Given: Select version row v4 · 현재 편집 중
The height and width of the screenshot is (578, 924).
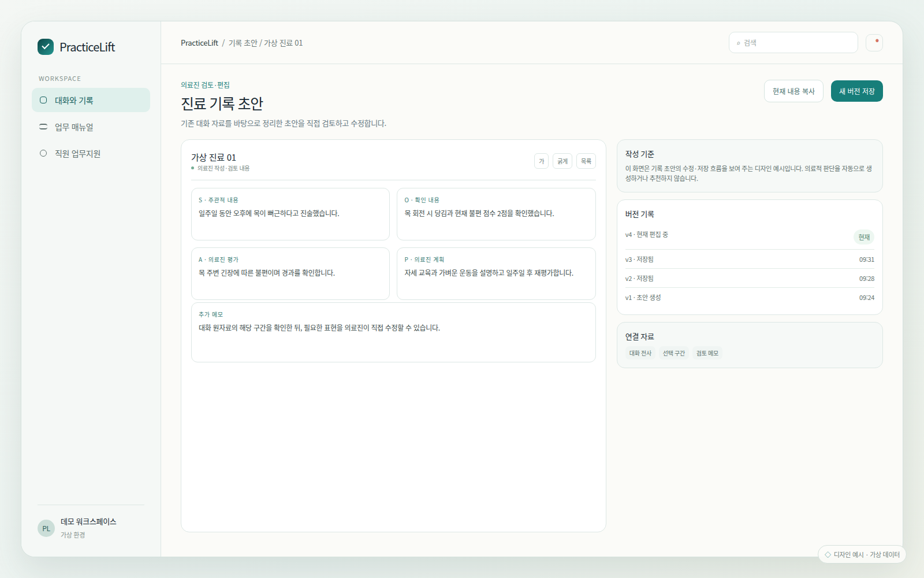Looking at the screenshot, I should tap(750, 237).
